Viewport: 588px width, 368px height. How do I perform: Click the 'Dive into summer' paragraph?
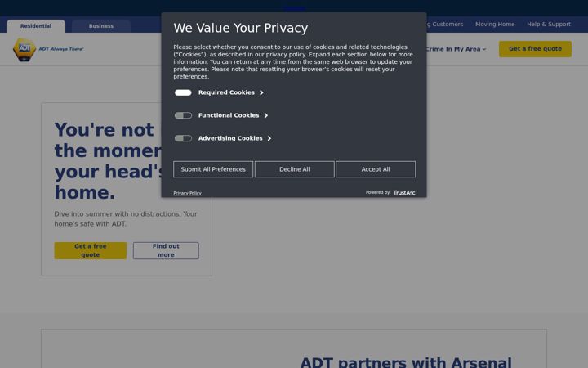tap(126, 219)
